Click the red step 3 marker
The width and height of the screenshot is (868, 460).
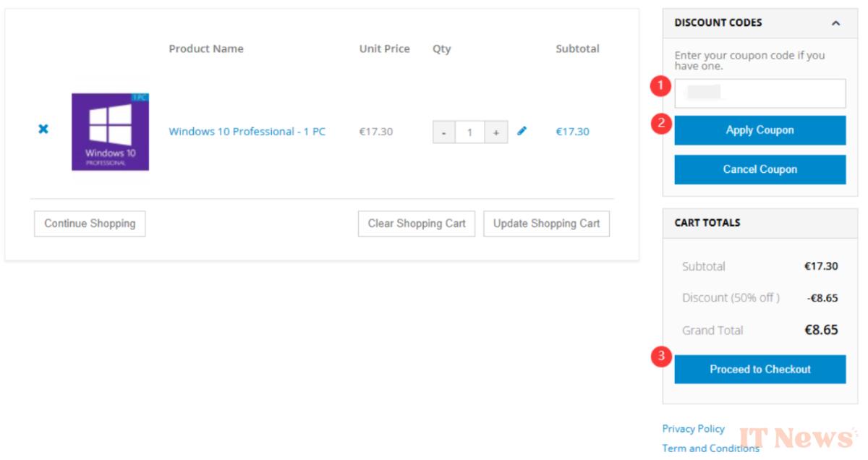coord(660,357)
